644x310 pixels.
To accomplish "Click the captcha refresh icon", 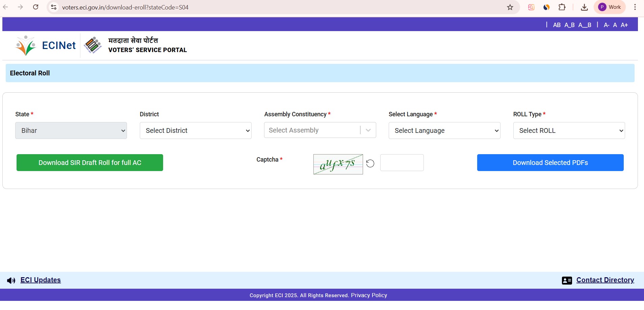I will pos(370,164).
